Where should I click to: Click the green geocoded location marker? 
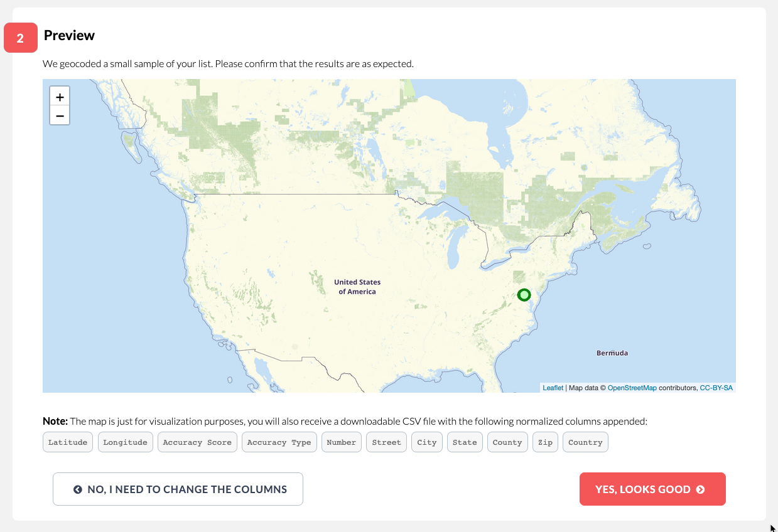click(524, 295)
